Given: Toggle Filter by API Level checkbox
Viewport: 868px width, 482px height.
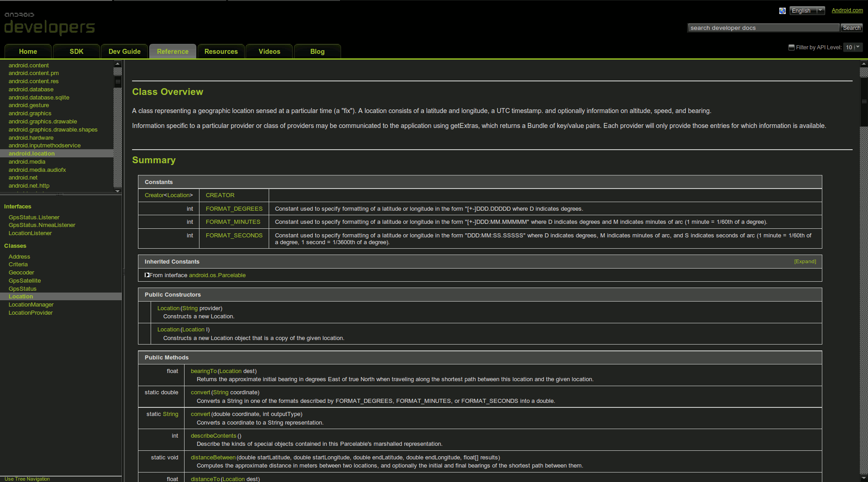Looking at the screenshot, I should [792, 47].
